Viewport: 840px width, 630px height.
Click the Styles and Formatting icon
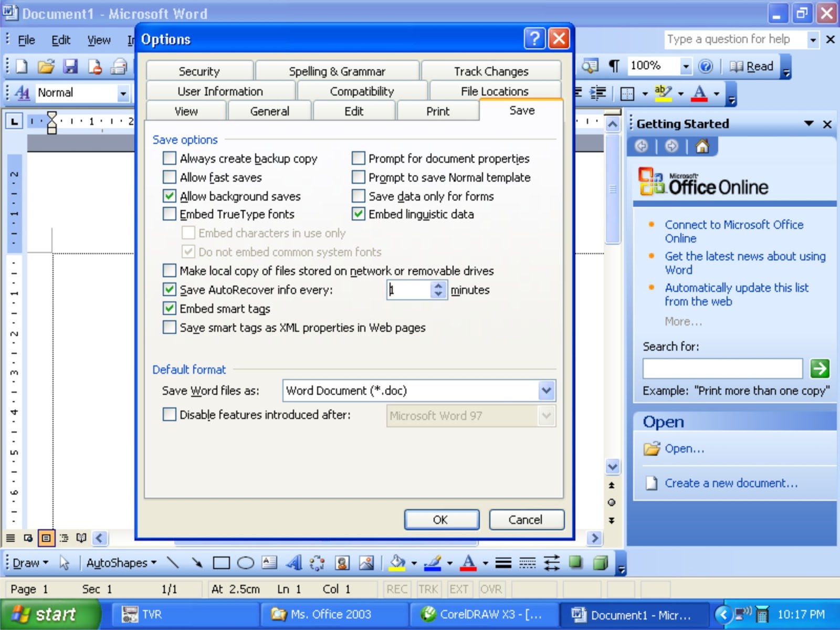click(x=22, y=93)
